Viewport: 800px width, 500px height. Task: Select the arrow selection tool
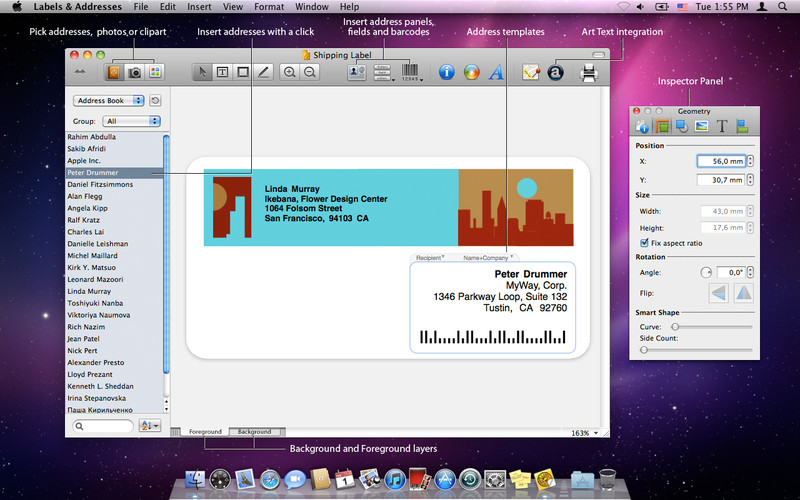coord(202,72)
